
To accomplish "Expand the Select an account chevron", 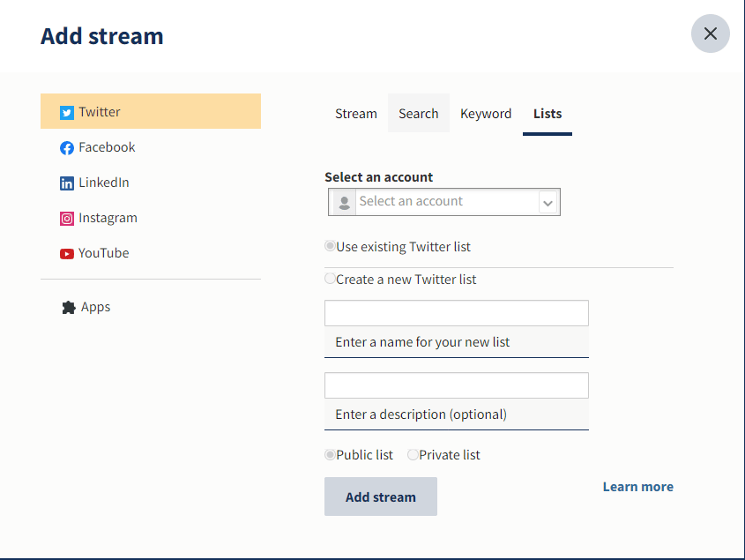I will [x=548, y=203].
